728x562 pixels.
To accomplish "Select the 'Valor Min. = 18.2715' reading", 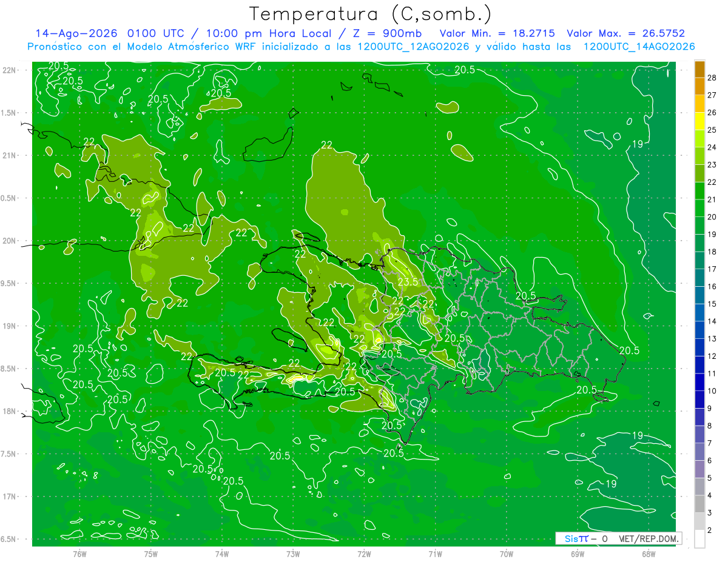I will 497,33.
